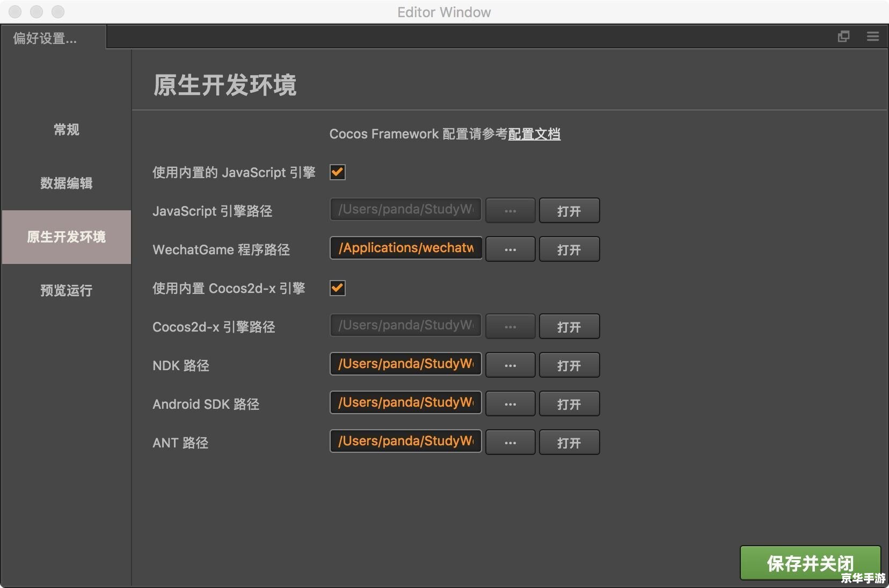Uncheck the built-in JavaScript engine checkbox
The height and width of the screenshot is (588, 889).
point(338,172)
